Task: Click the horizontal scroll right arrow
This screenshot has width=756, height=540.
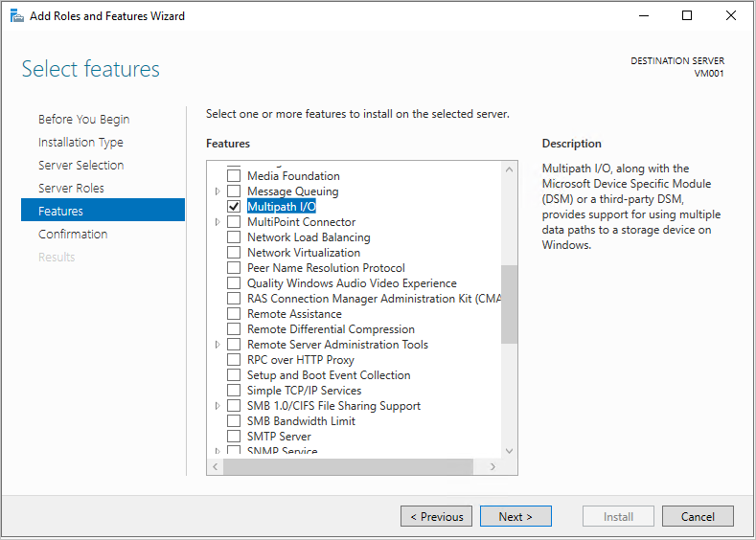Action: 493,466
